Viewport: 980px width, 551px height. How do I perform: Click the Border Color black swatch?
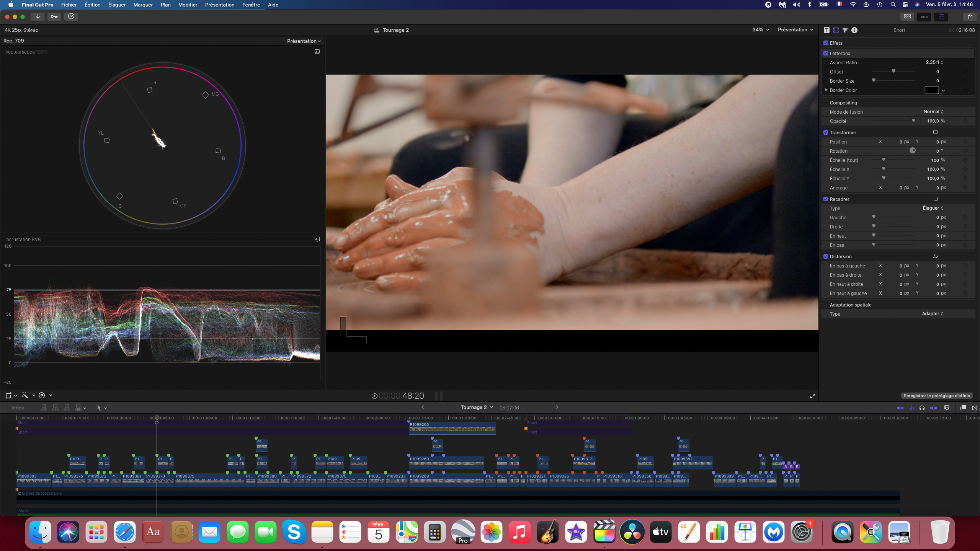pyautogui.click(x=931, y=90)
